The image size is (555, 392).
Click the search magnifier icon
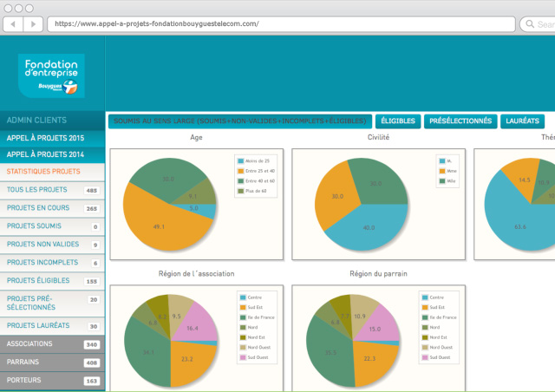[530, 24]
